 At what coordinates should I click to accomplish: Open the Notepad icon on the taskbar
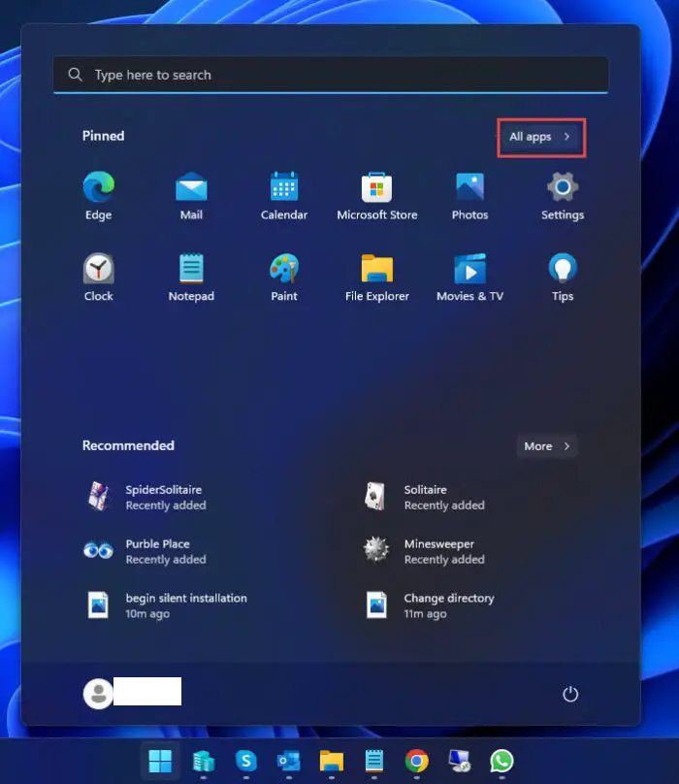pos(374,761)
